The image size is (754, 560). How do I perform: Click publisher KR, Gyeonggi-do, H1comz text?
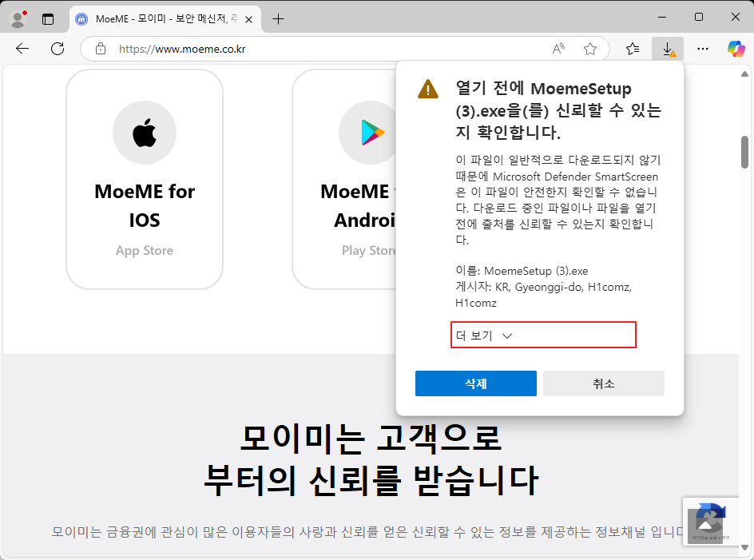[543, 295]
